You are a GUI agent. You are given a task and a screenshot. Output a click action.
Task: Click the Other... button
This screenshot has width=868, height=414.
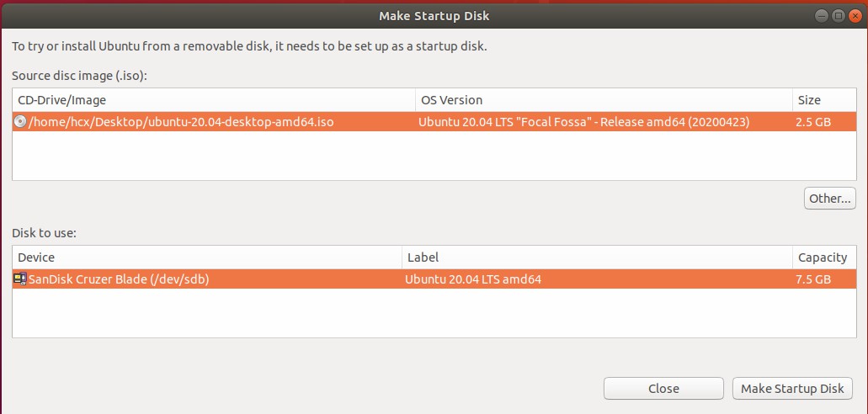[830, 199]
